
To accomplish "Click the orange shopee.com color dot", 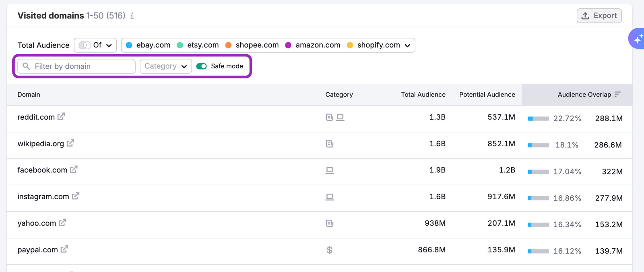I will (x=228, y=45).
